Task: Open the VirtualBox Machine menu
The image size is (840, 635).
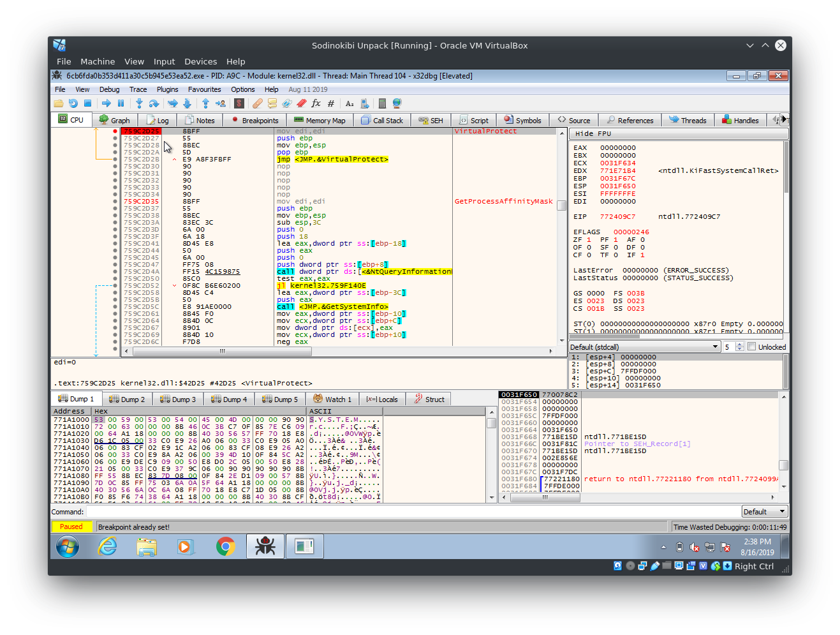Action: 98,61
